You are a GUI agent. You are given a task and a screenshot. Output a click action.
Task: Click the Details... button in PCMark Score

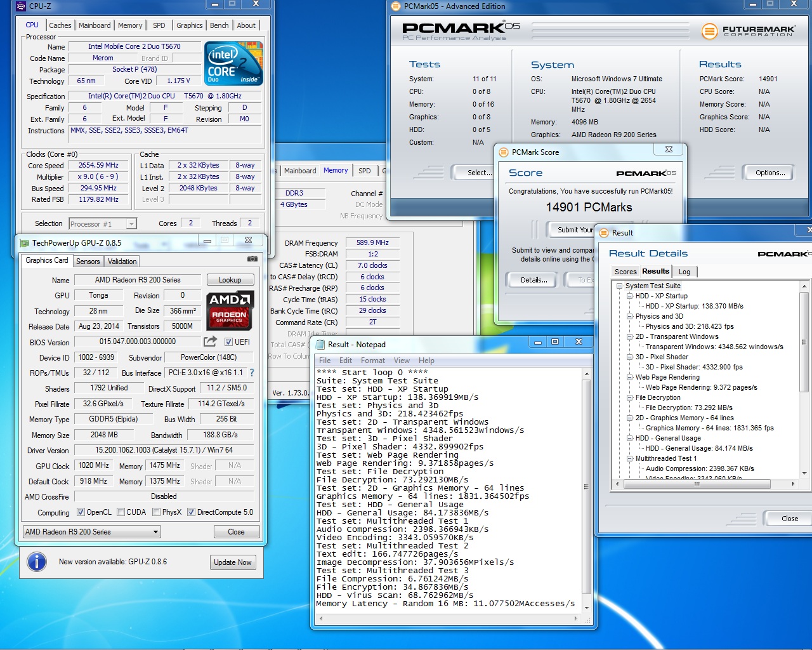pos(534,280)
